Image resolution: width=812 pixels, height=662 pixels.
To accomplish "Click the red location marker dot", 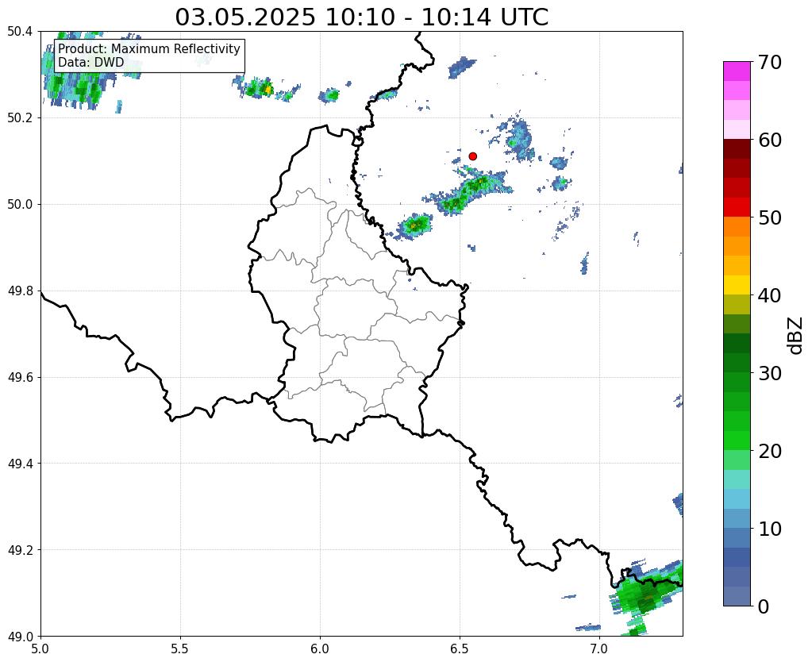I will (x=472, y=156).
